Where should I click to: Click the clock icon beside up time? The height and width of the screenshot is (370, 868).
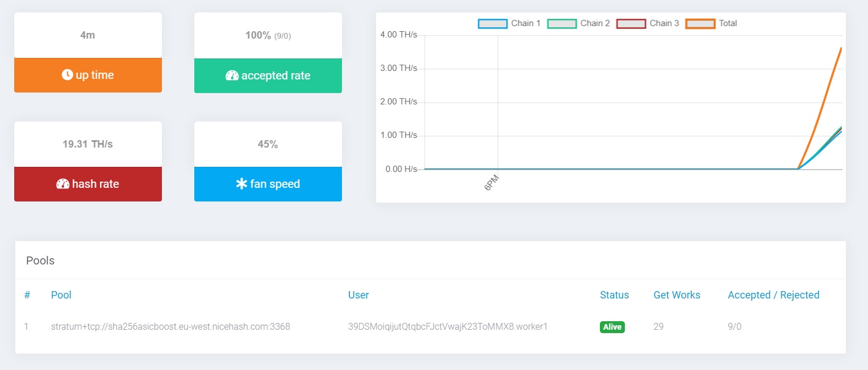point(68,75)
